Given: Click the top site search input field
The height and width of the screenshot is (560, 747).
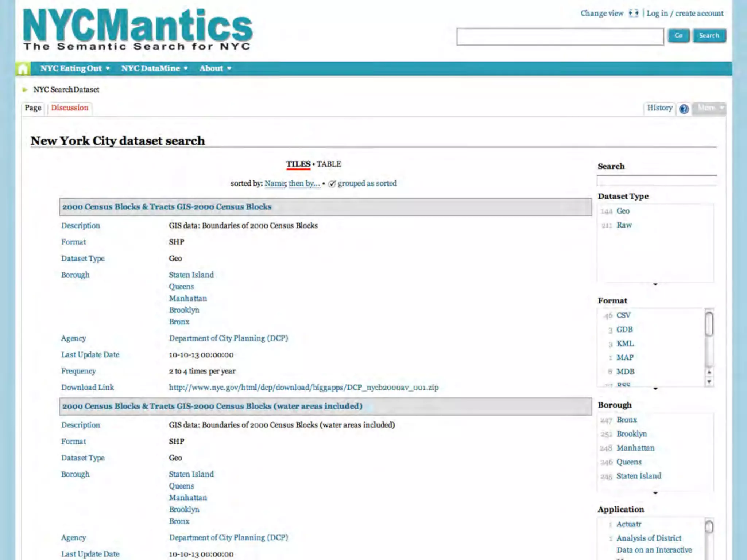Looking at the screenshot, I should 560,36.
